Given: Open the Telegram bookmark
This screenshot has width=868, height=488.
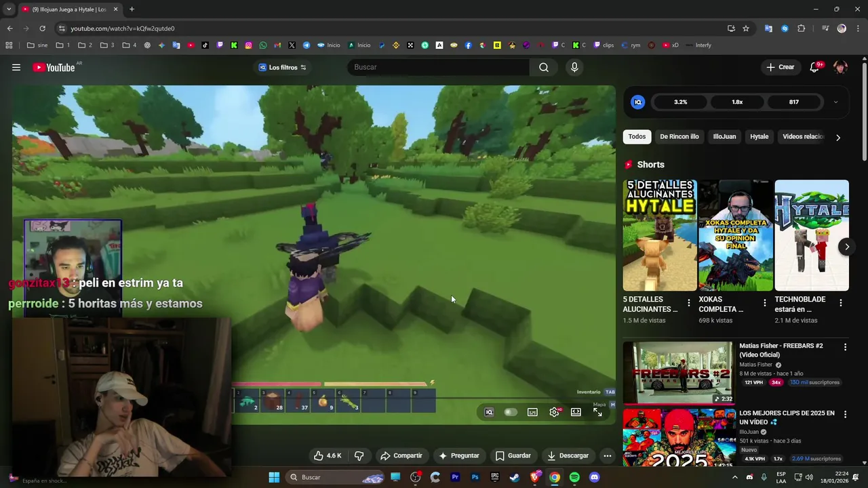Looking at the screenshot, I should (x=307, y=45).
